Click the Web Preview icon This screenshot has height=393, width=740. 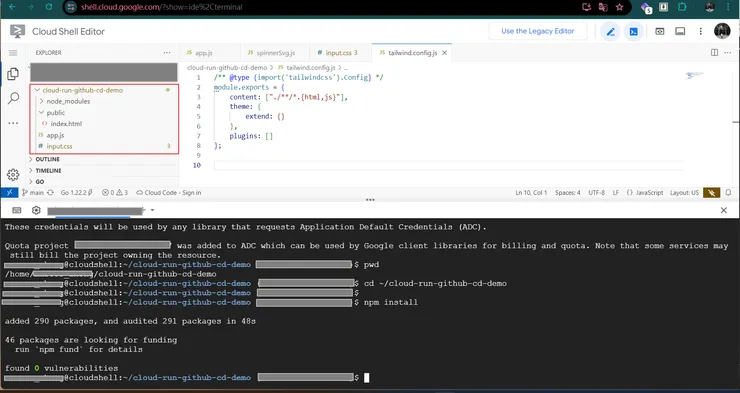click(x=659, y=32)
